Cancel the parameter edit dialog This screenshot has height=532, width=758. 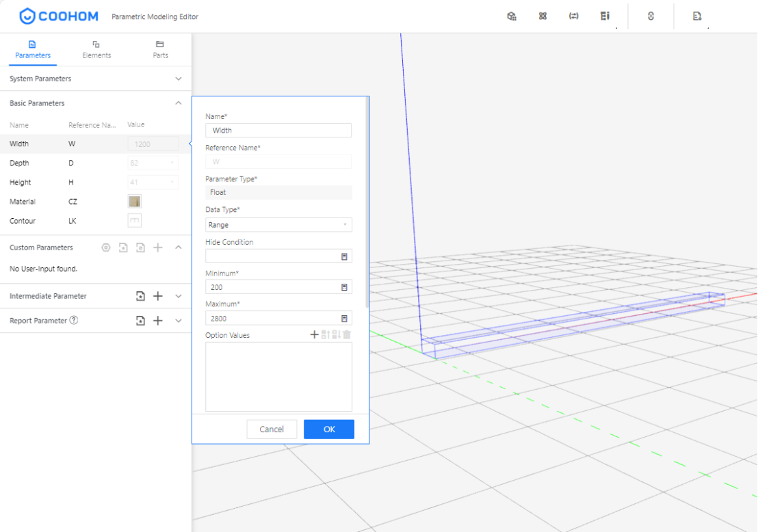pyautogui.click(x=272, y=429)
